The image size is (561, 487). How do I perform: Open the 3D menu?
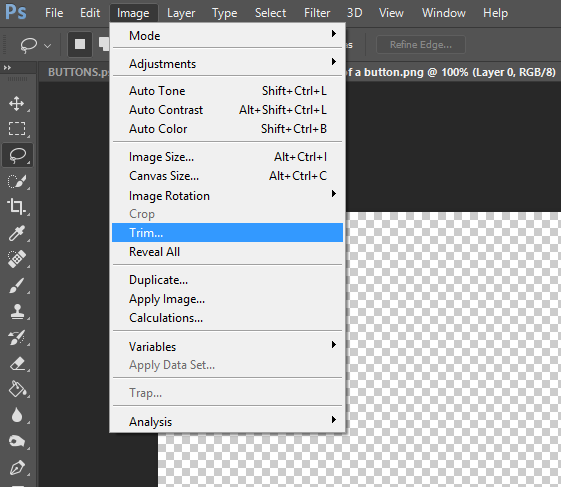click(x=355, y=13)
